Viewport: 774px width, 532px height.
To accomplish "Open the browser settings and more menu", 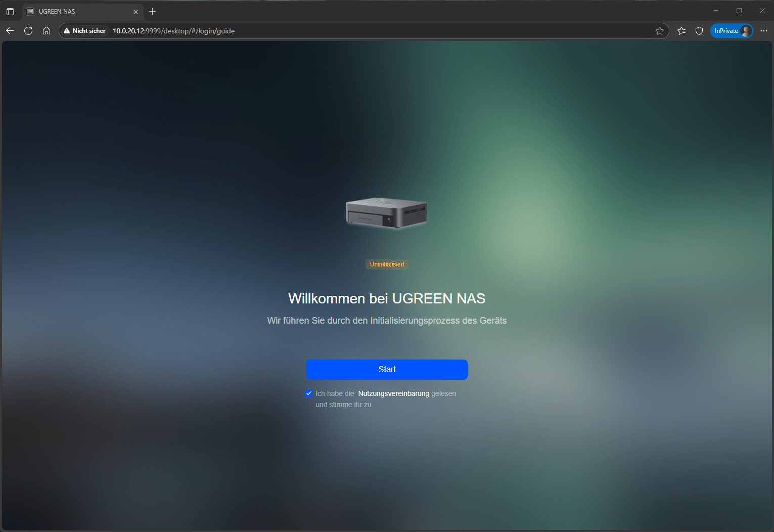I will click(763, 31).
